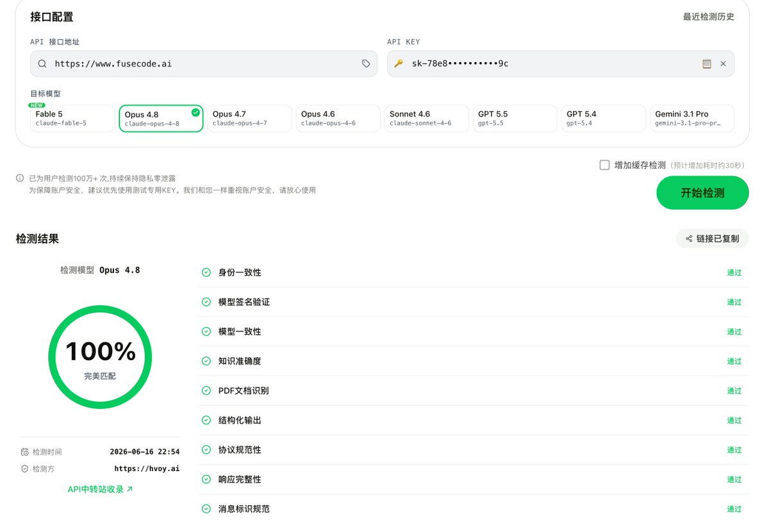
Task: Click the check icon beside 身份一致性
Action: pos(206,272)
